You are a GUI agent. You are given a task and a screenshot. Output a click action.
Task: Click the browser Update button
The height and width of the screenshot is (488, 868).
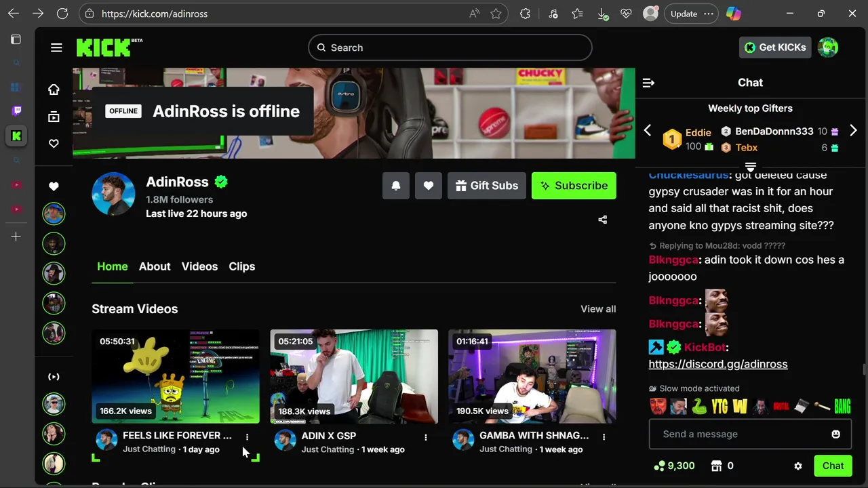coord(691,14)
